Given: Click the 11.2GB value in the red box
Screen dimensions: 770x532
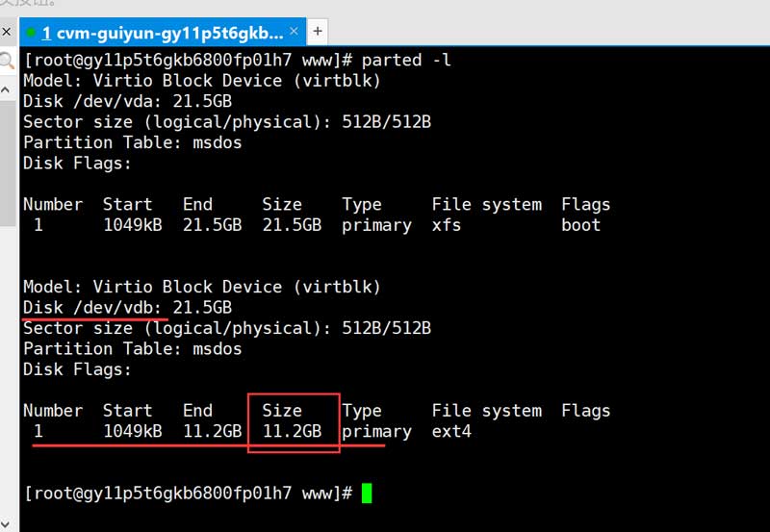Looking at the screenshot, I should tap(292, 432).
